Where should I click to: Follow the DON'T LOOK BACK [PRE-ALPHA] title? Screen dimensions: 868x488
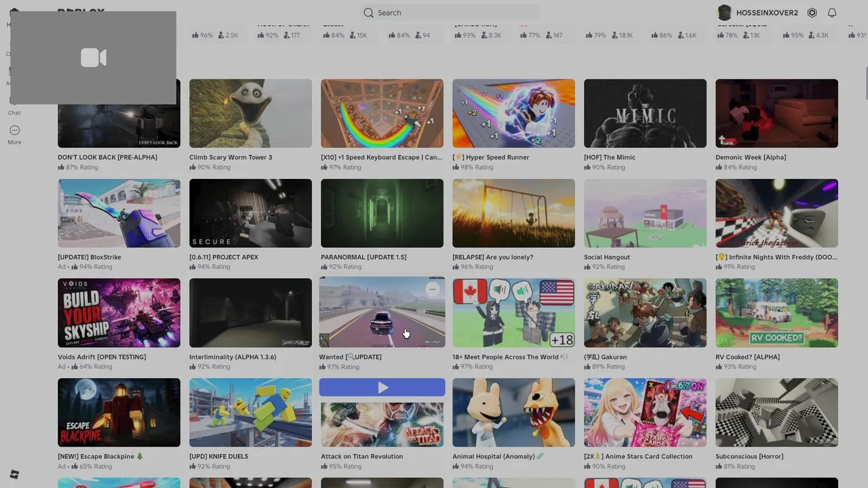click(x=107, y=157)
